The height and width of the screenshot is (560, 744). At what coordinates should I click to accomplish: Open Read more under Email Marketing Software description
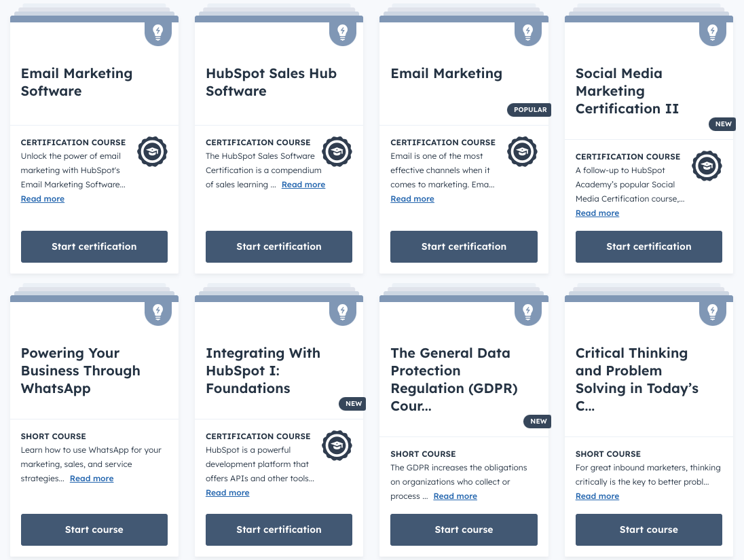click(x=43, y=199)
